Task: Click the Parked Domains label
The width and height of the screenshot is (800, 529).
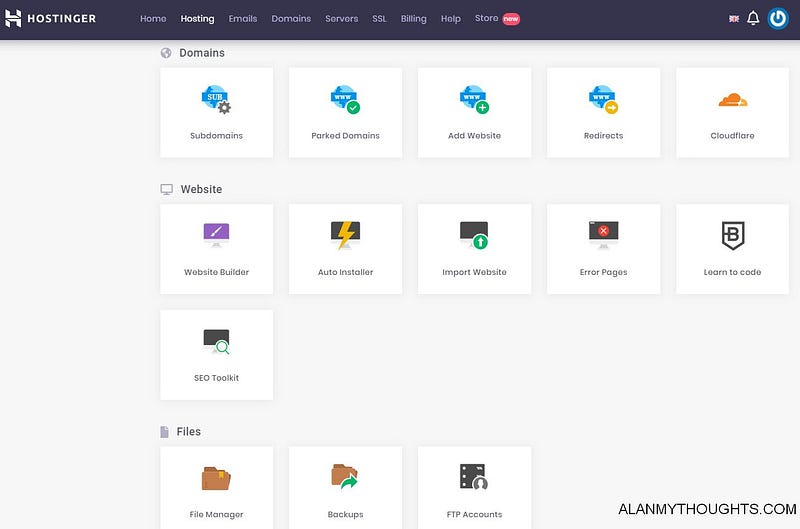Action: (345, 136)
